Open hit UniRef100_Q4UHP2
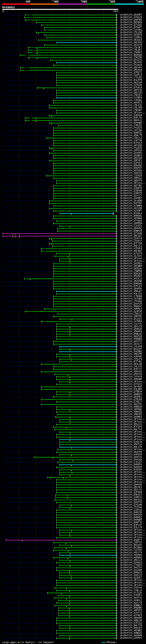The height and width of the screenshot is (644, 146). [131, 15]
